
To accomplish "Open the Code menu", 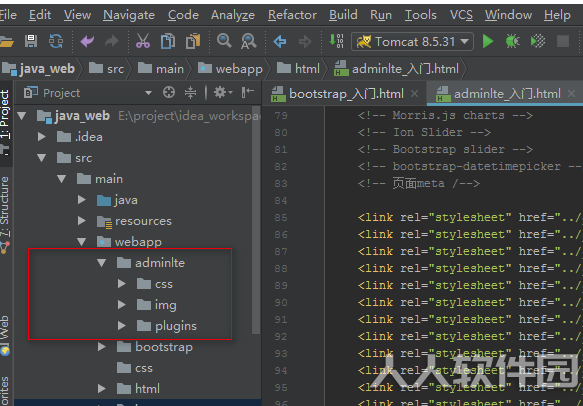I will [183, 15].
